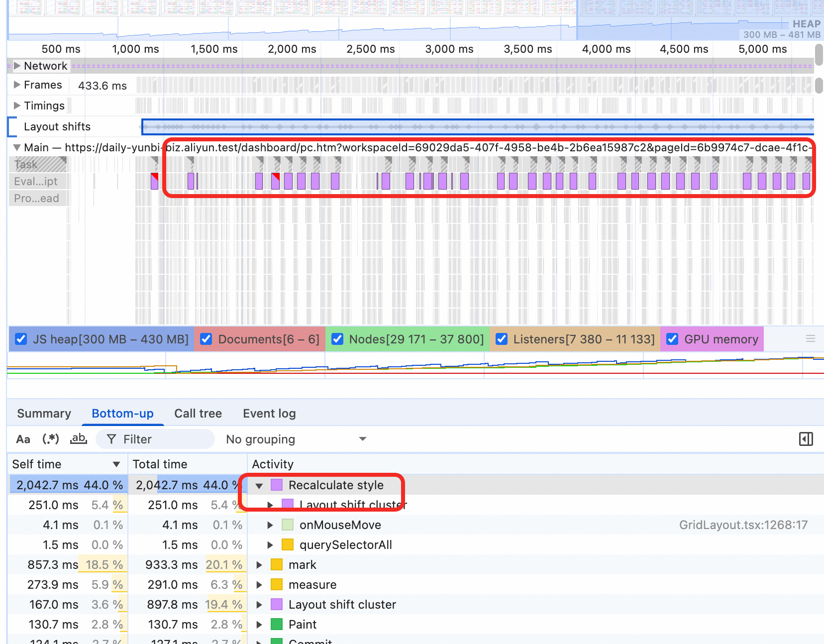Image resolution: width=824 pixels, height=644 pixels.
Task: Open the Call tree tab
Action: 198,414
